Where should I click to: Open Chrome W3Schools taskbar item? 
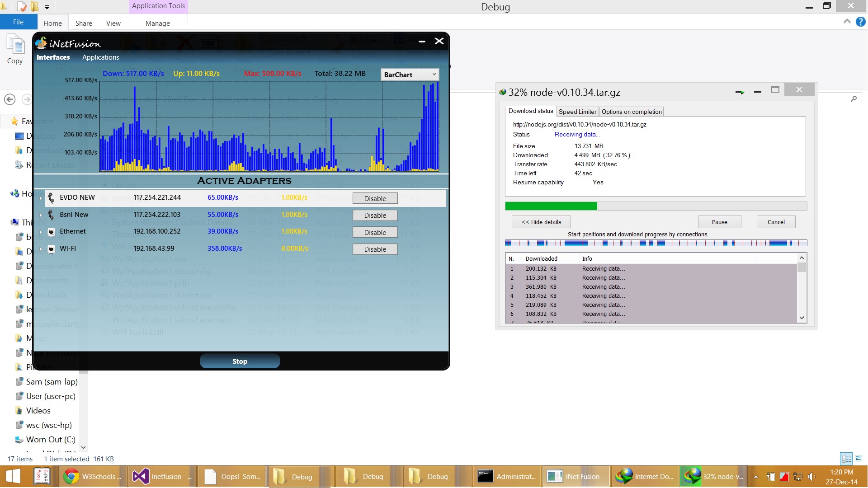(93, 476)
